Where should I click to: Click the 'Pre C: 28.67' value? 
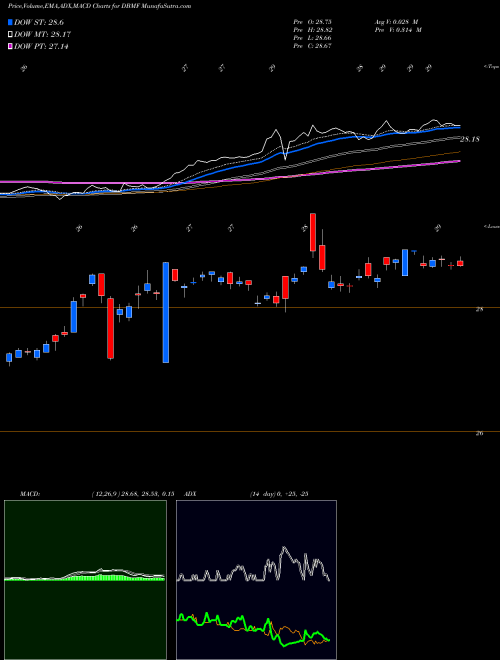click(313, 46)
